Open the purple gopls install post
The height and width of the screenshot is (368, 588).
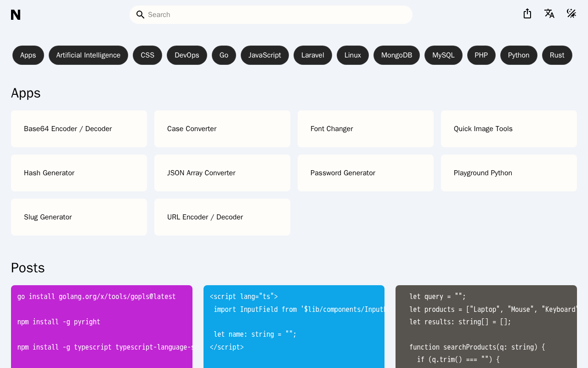102,327
